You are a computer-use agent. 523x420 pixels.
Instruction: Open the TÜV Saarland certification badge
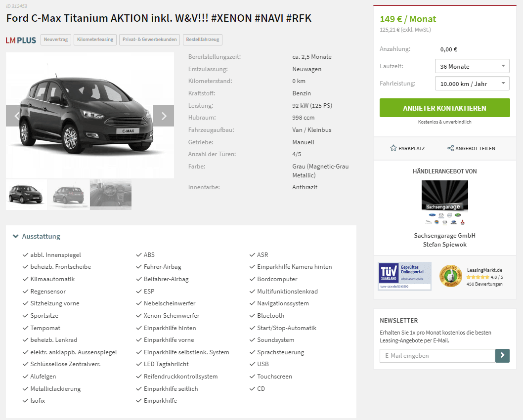point(404,276)
